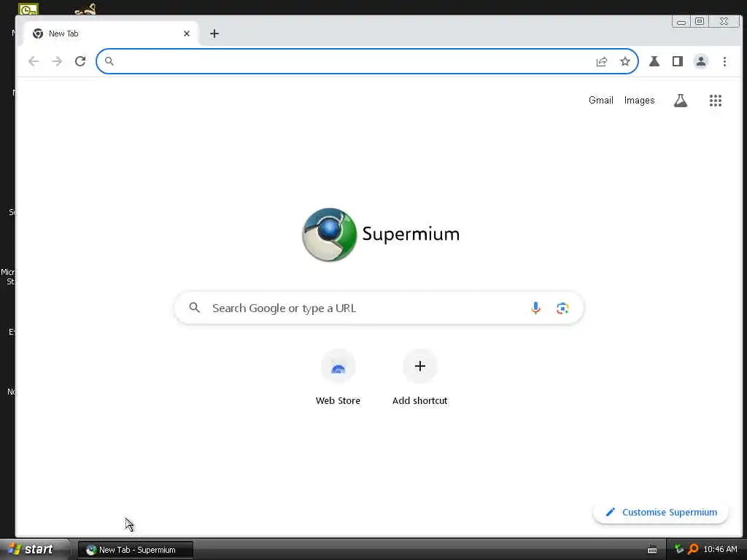Reload the page
Viewport: 747px width, 560px height.
(x=80, y=61)
